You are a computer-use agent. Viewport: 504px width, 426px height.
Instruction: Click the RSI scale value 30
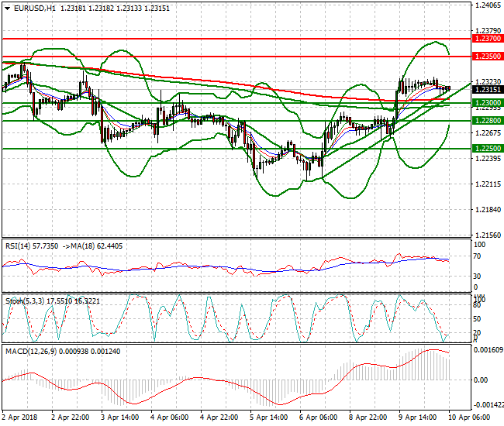point(477,276)
